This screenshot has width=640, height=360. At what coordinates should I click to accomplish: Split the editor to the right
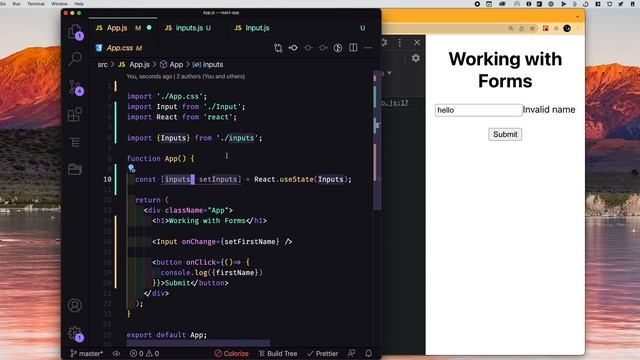coord(353,48)
